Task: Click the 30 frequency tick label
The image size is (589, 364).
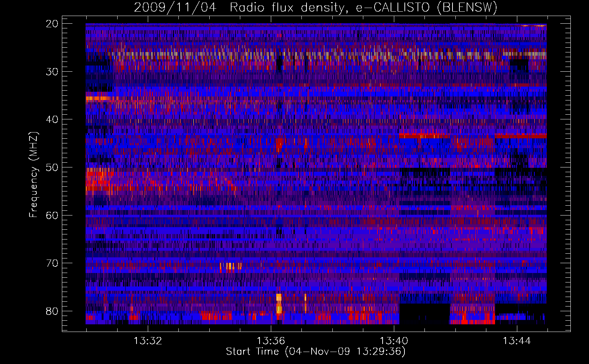Action: click(x=52, y=72)
